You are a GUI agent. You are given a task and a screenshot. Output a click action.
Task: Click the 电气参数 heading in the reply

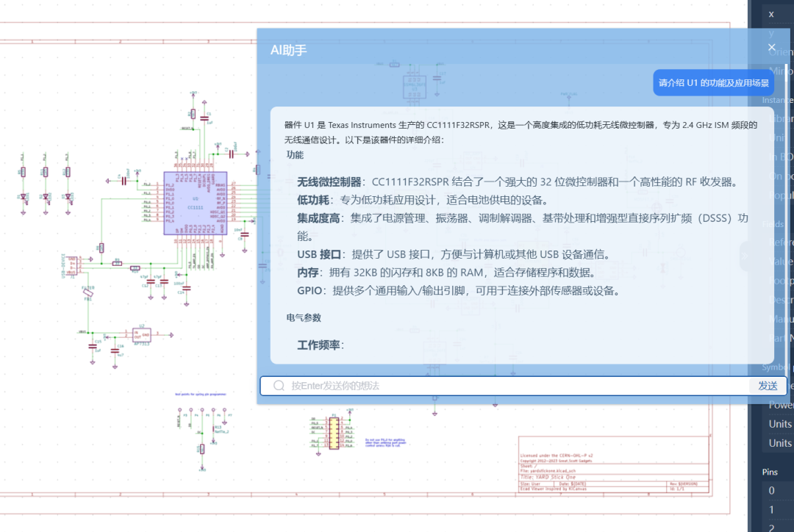pyautogui.click(x=304, y=318)
